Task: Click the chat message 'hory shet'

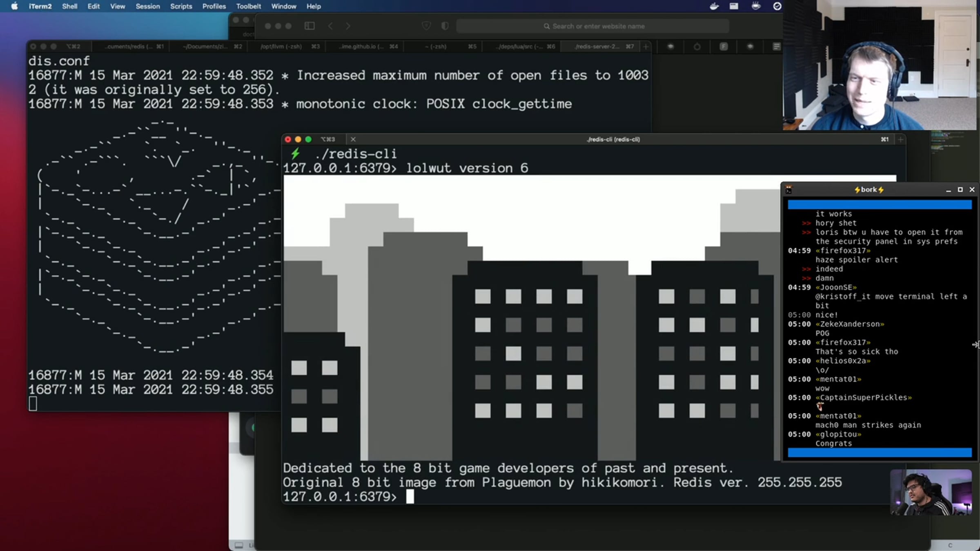Action: pyautogui.click(x=836, y=223)
